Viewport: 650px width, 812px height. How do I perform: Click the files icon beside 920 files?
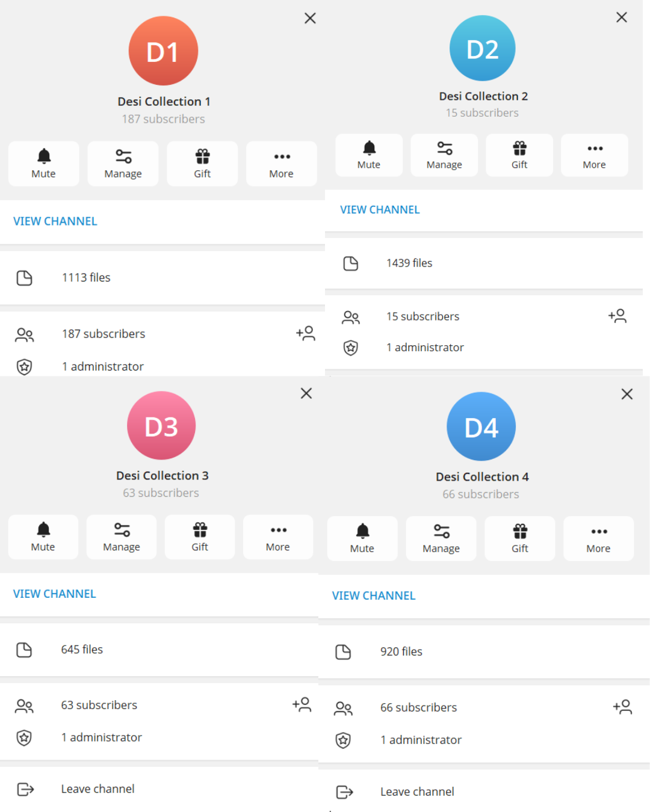tap(343, 652)
